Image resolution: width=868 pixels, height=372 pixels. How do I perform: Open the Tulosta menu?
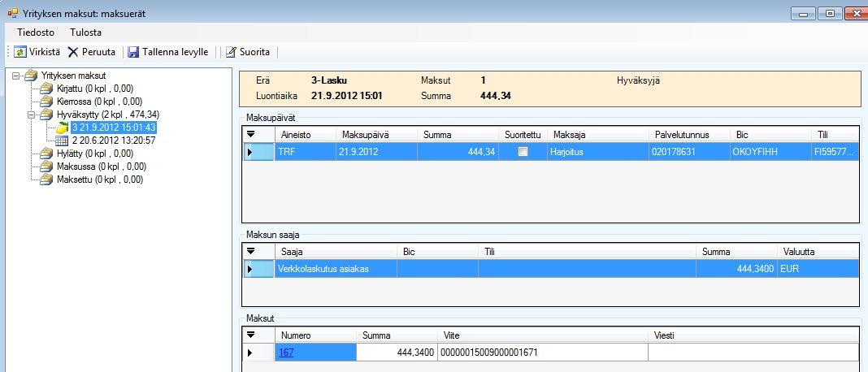[x=85, y=32]
